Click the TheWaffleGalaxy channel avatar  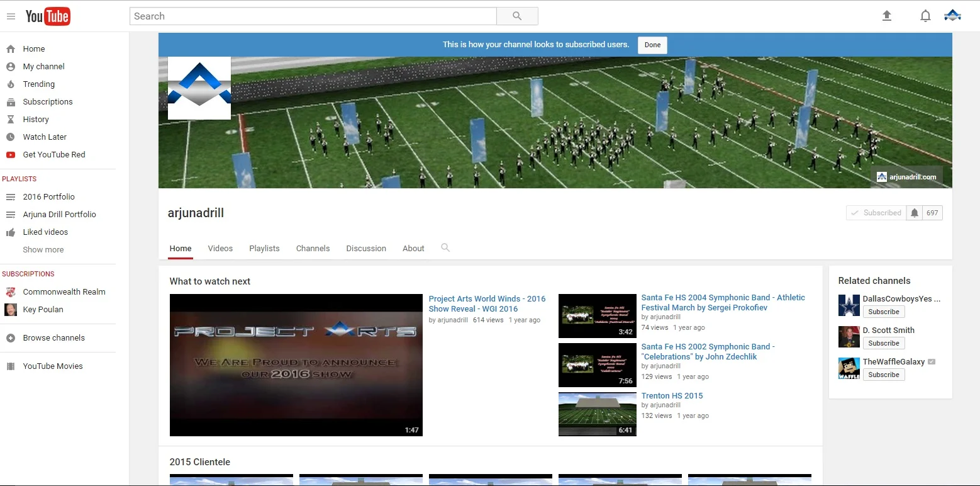pos(849,368)
